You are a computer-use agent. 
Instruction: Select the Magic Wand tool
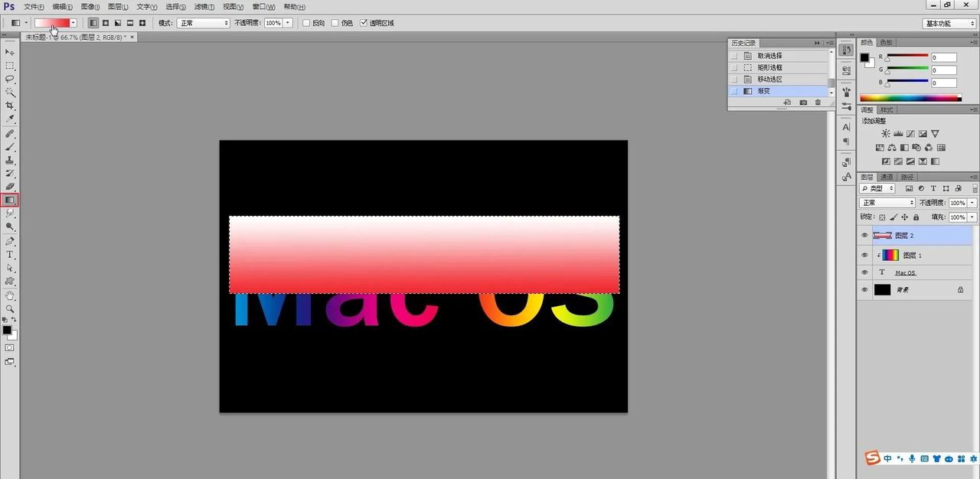(x=10, y=92)
